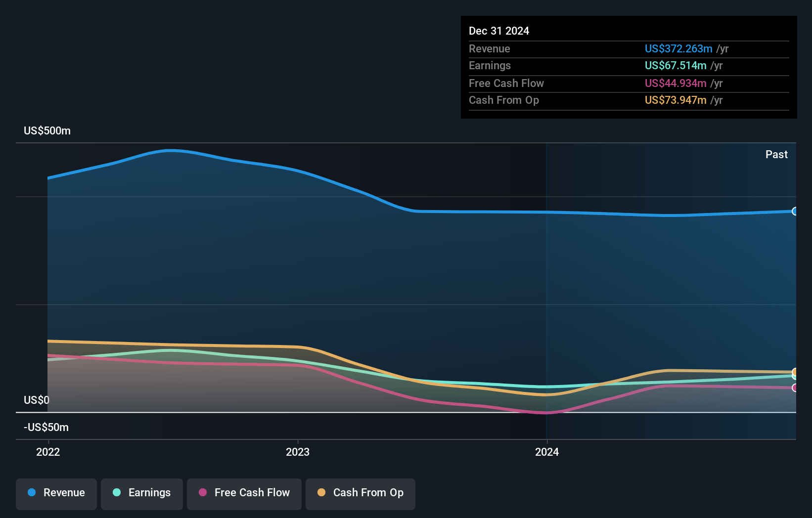Toggle the Free Cash Flow legend button
The height and width of the screenshot is (518, 812).
(x=244, y=494)
